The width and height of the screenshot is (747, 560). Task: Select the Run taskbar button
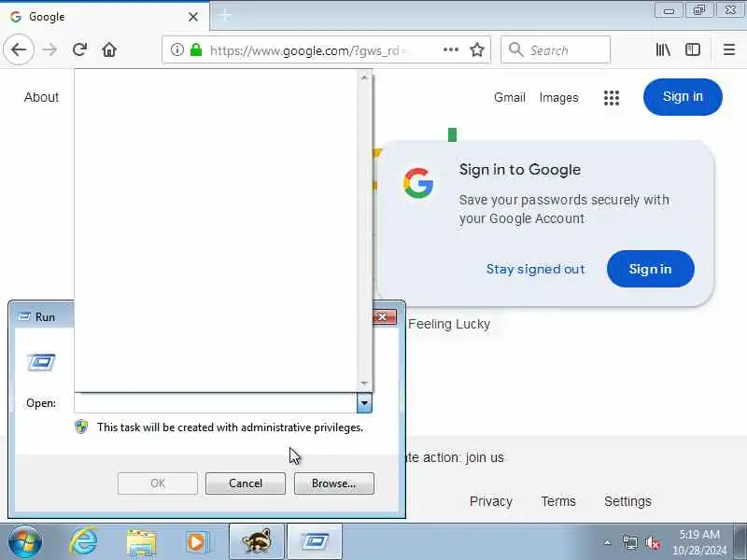click(x=315, y=542)
